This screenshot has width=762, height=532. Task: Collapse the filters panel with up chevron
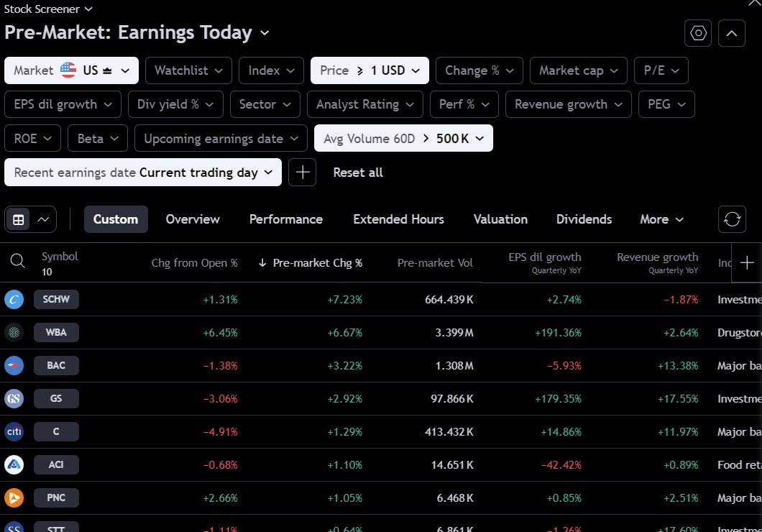pyautogui.click(x=731, y=33)
